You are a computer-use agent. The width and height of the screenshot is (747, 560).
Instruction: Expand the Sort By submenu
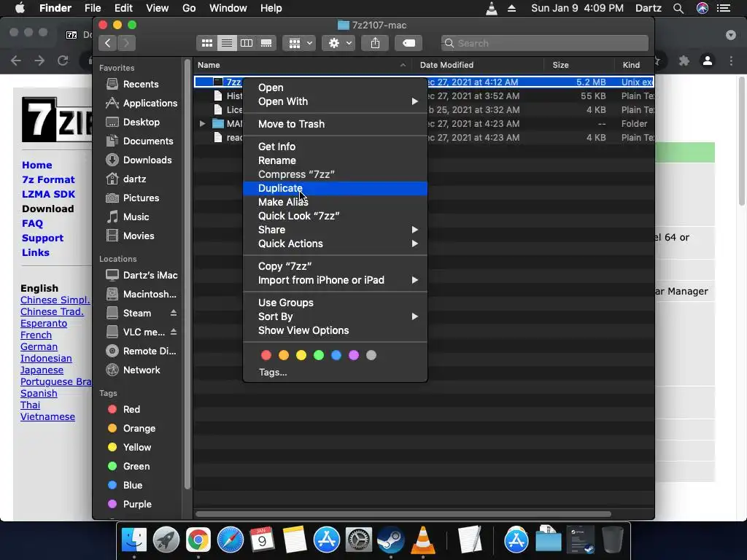(x=335, y=316)
